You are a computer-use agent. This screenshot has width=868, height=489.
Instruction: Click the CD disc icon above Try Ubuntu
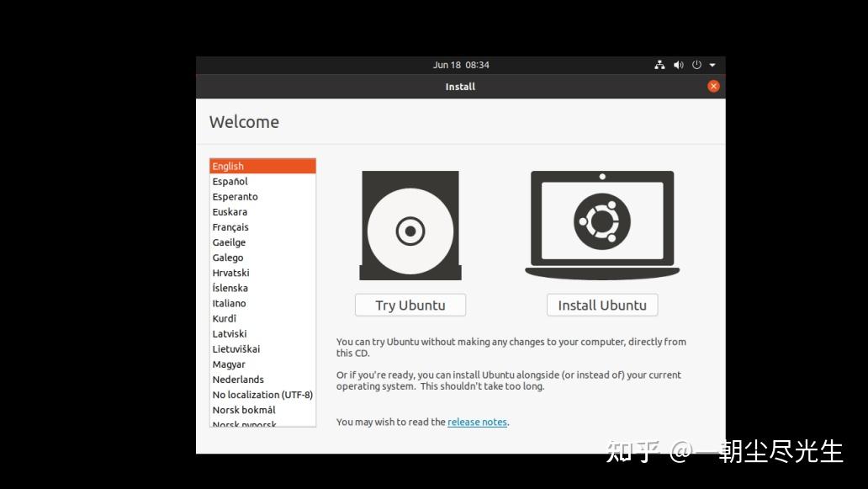(x=410, y=225)
